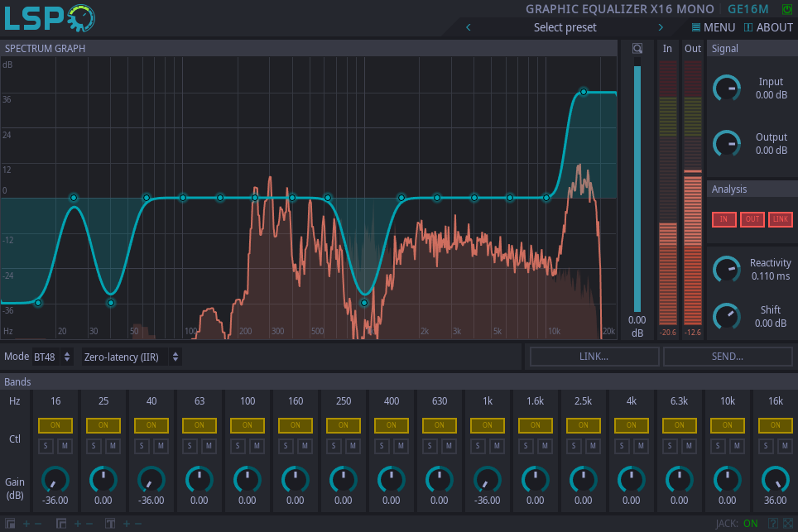
Task: Click the LSP logo
Action: (x=50, y=18)
